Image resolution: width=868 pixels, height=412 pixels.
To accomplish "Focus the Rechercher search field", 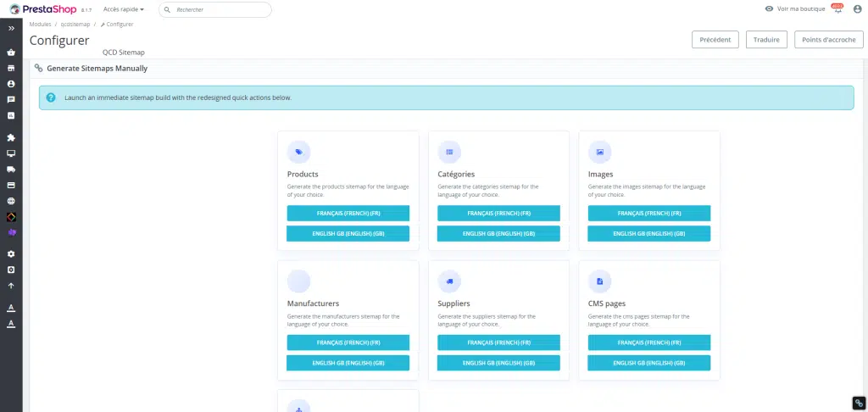I will 215,10.
